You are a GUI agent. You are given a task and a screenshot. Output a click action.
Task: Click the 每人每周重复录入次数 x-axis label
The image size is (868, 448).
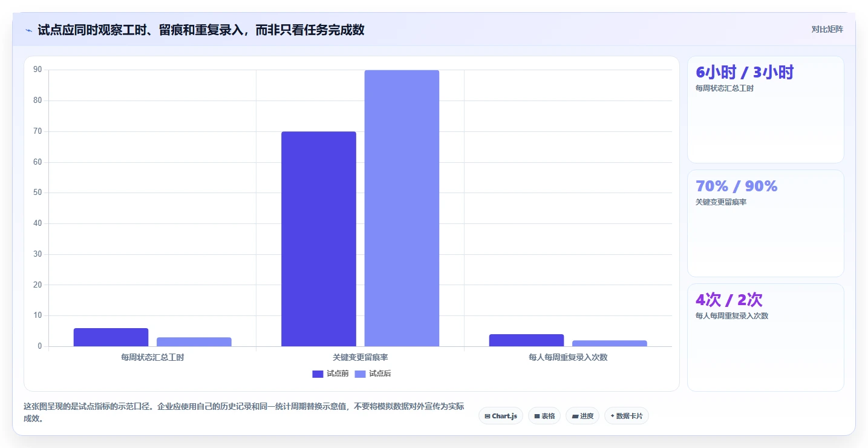click(x=568, y=357)
